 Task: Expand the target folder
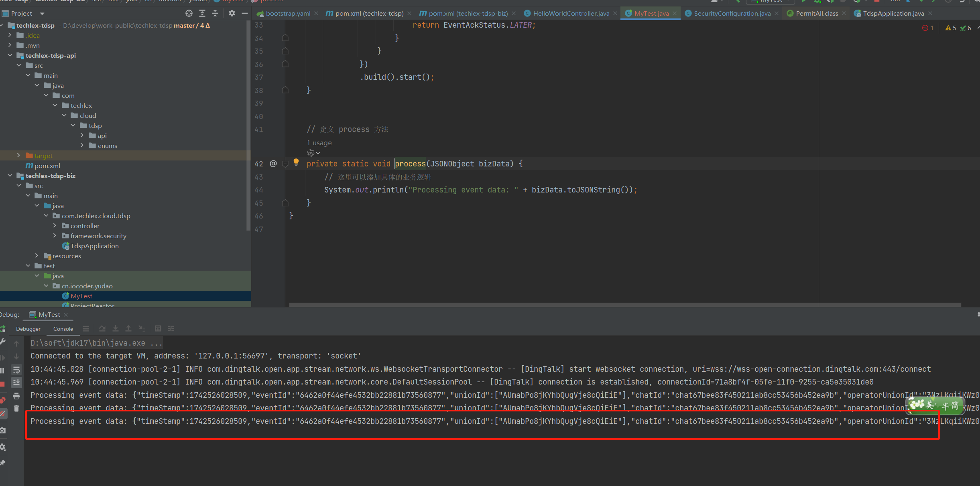click(x=18, y=156)
